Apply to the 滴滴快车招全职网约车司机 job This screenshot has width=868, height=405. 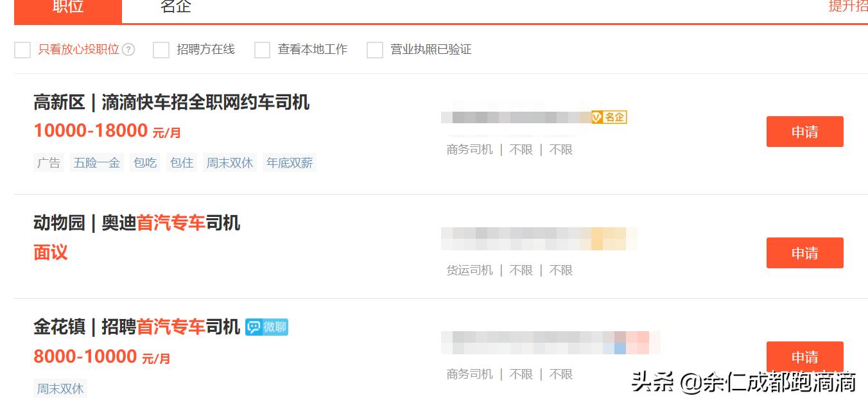(x=804, y=131)
